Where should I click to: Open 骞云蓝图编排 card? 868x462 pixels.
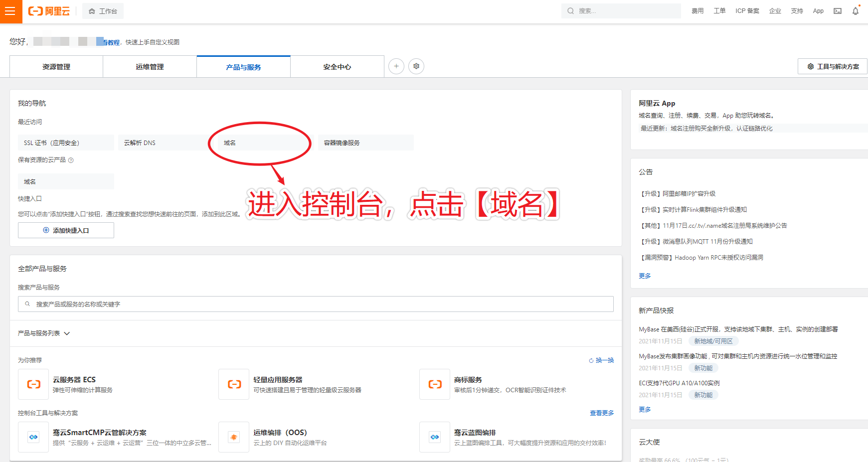pos(517,437)
